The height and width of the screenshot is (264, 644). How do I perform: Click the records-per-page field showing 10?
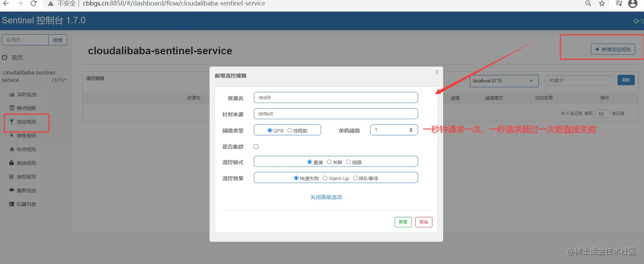point(602,114)
